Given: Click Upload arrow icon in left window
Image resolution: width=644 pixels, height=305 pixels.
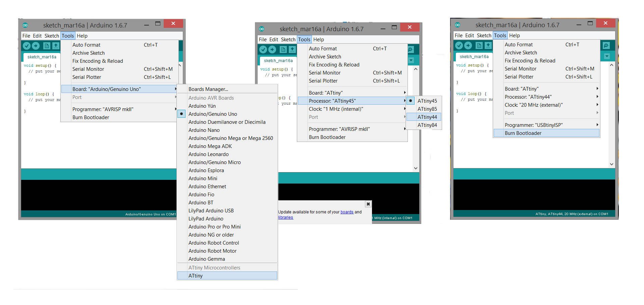Looking at the screenshot, I should 36,46.
